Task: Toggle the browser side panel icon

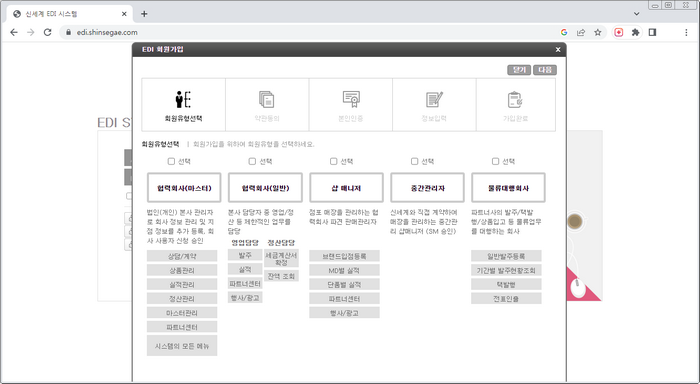Action: tap(652, 32)
